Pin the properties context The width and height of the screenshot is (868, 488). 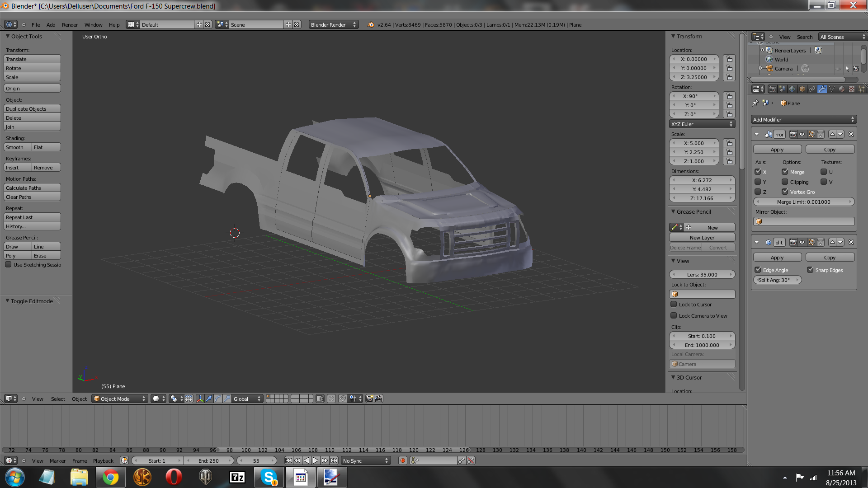click(755, 103)
